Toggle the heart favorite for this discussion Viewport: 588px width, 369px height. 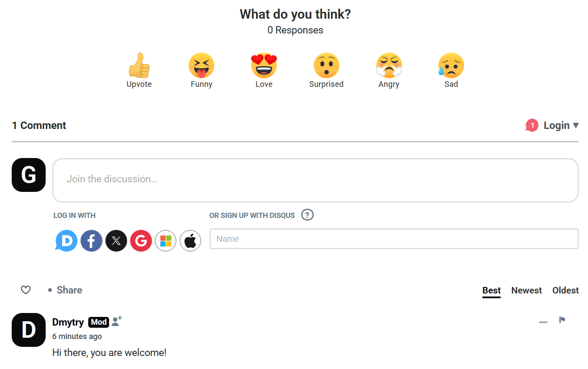[x=26, y=290]
